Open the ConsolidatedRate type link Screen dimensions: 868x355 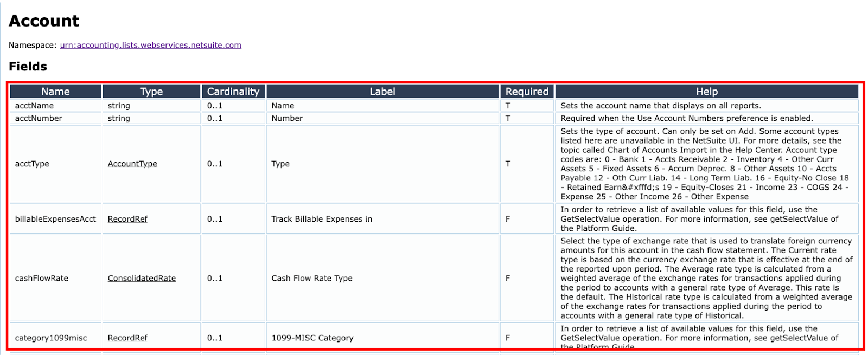[142, 278]
